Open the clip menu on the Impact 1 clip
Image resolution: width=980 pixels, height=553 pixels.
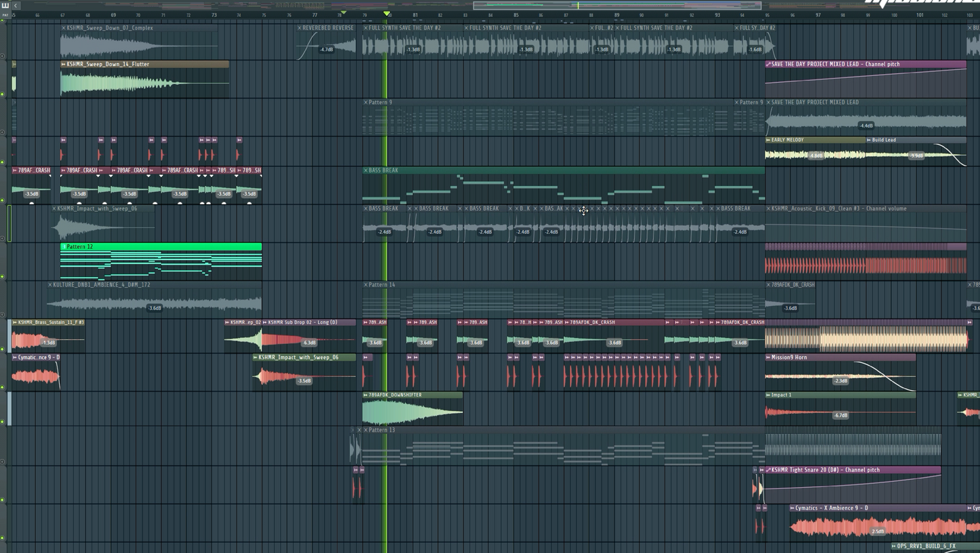point(767,394)
